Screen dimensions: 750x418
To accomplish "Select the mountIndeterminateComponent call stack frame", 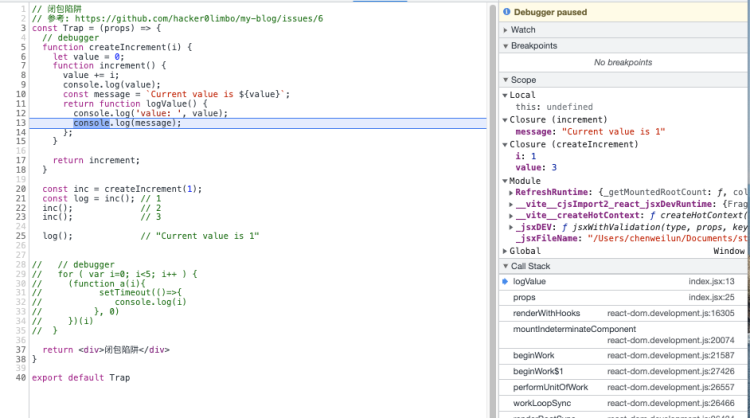I will (624, 335).
